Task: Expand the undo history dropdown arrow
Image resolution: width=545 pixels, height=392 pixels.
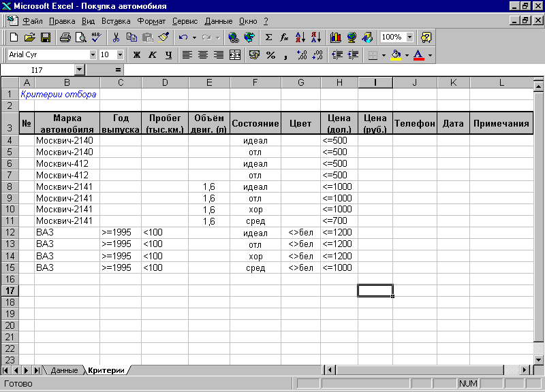Action: pos(194,37)
